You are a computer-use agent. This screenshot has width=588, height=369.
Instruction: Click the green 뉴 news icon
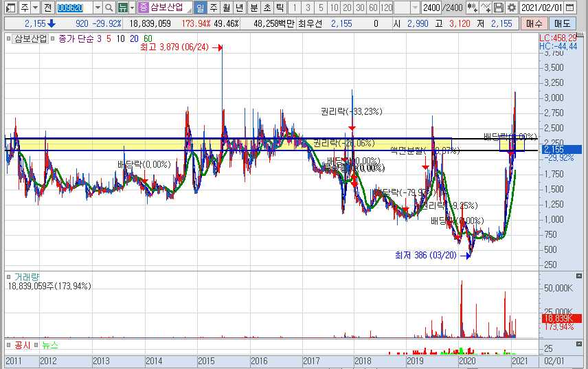point(122,8)
